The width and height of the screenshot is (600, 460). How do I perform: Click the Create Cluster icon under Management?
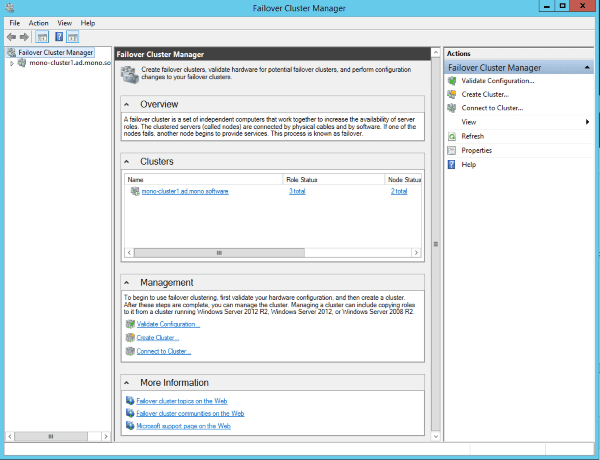(130, 338)
